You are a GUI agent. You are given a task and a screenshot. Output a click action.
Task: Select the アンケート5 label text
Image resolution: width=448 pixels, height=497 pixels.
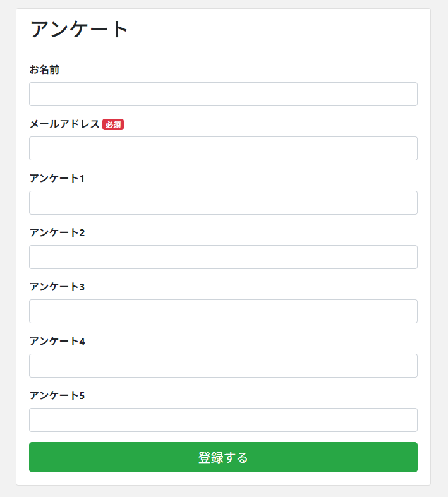tap(57, 396)
